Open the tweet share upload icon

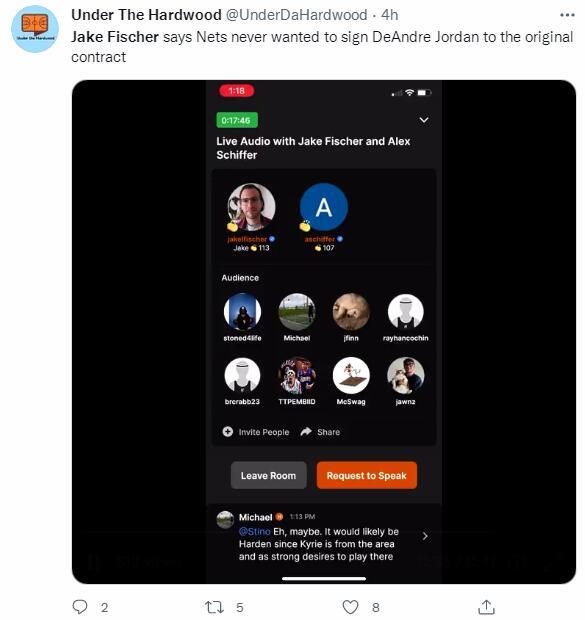coord(487,607)
